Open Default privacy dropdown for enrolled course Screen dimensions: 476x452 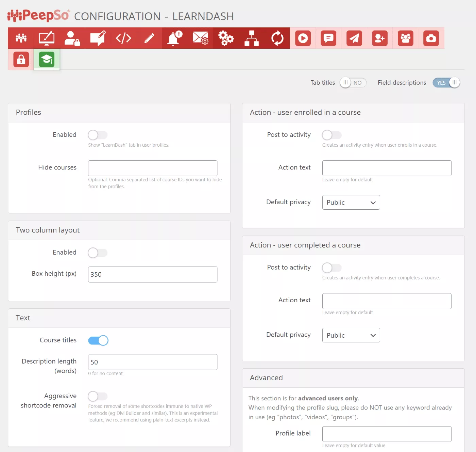point(351,203)
